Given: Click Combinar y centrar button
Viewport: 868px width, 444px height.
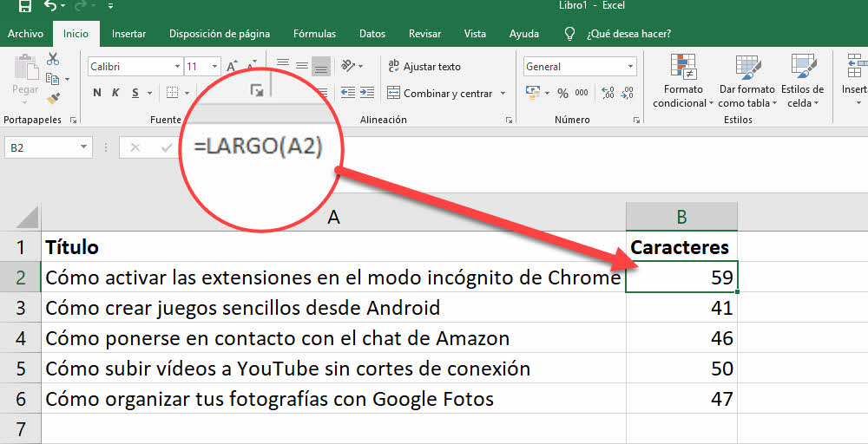Looking at the screenshot, I should click(x=440, y=94).
